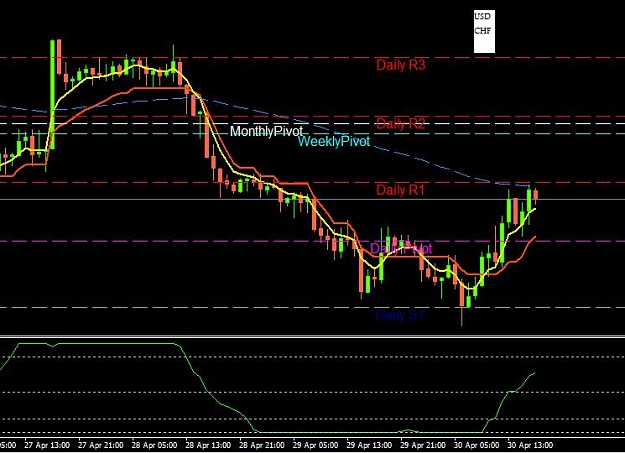Click the tall green spike candle on 27 Apr
625x453 pixels.
tap(52, 95)
